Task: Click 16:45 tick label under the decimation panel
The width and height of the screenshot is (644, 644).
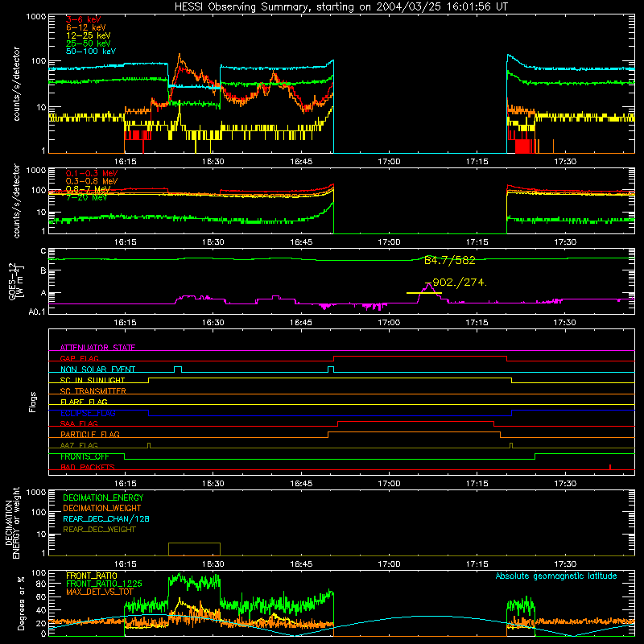Action: pyautogui.click(x=301, y=564)
